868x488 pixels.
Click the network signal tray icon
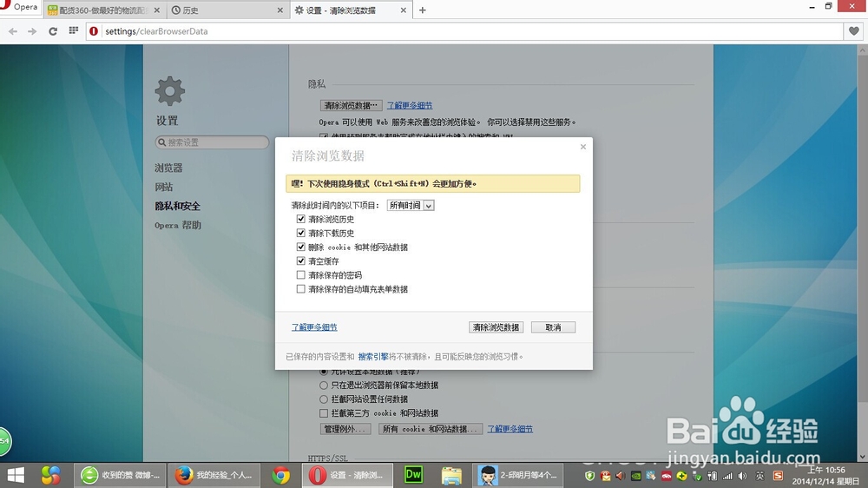(x=727, y=476)
